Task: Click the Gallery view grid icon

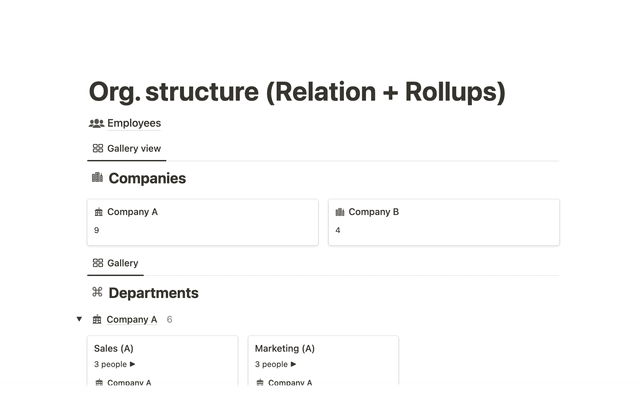Action: coord(97,148)
